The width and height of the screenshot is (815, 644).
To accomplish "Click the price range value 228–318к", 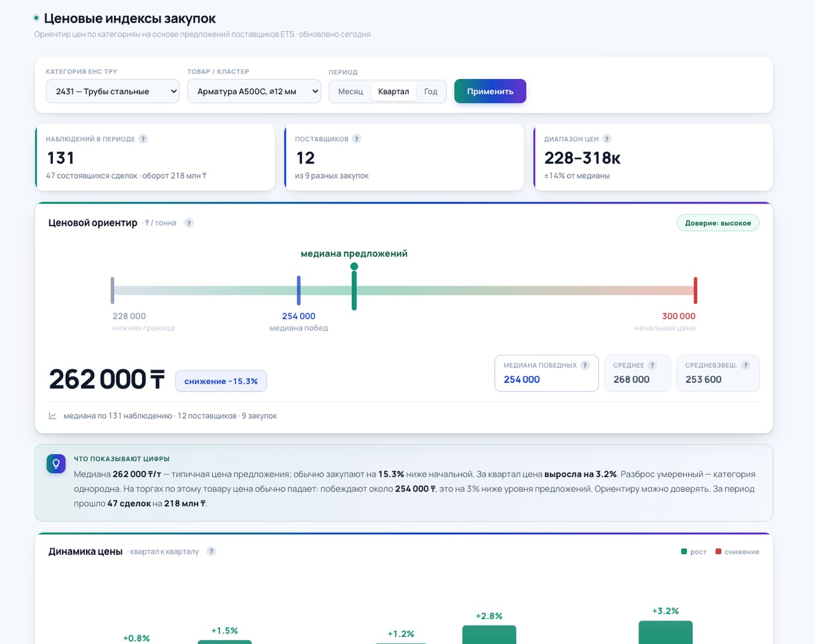I will coord(583,158).
